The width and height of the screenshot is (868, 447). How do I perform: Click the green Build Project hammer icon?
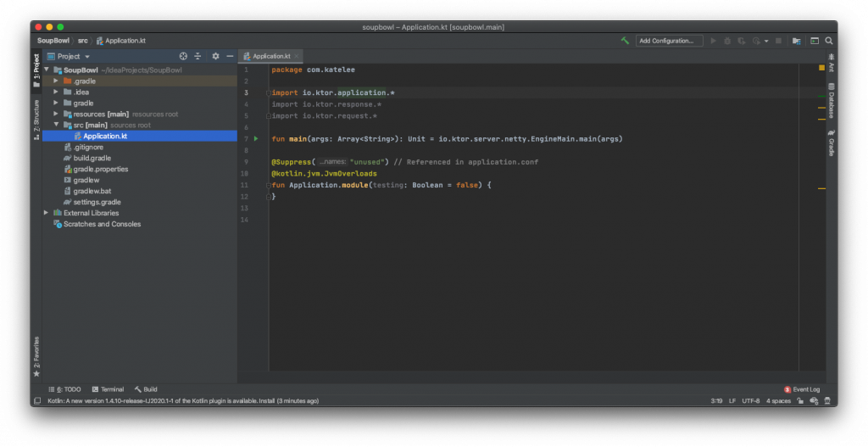(x=625, y=41)
